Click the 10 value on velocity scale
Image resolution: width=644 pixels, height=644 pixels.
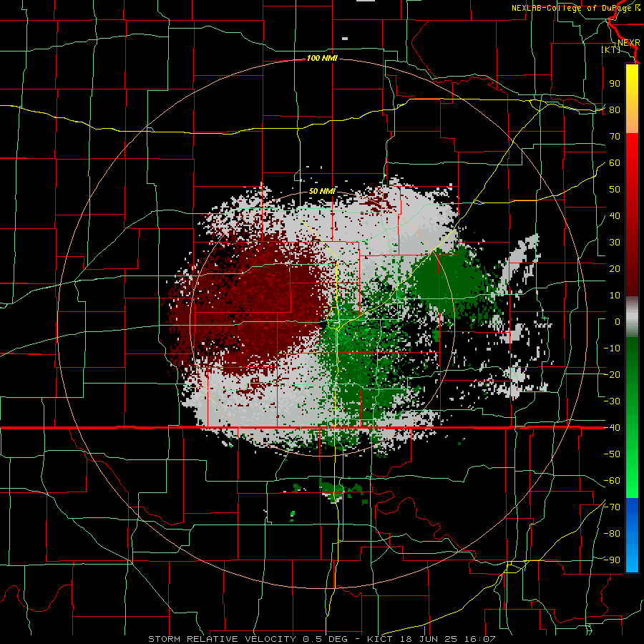(x=615, y=296)
